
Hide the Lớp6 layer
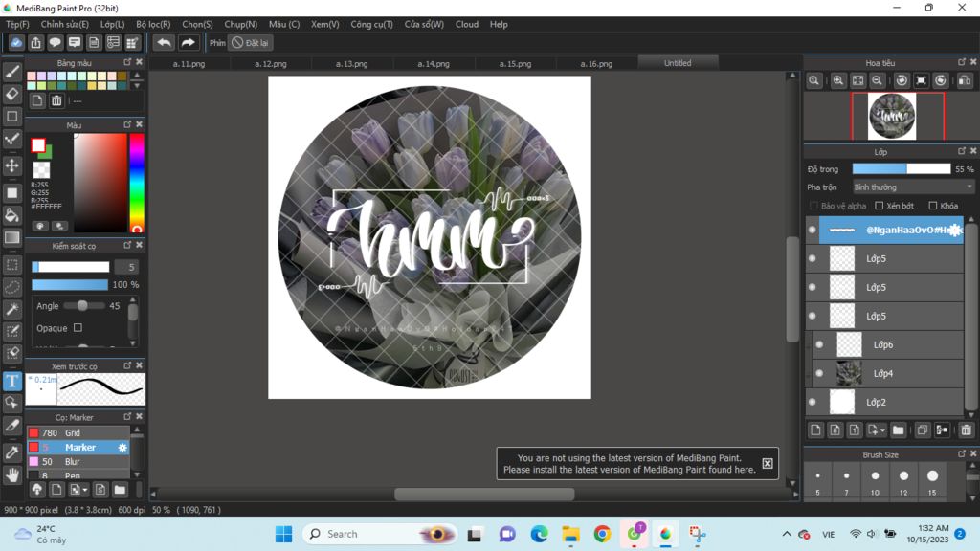[x=819, y=344]
